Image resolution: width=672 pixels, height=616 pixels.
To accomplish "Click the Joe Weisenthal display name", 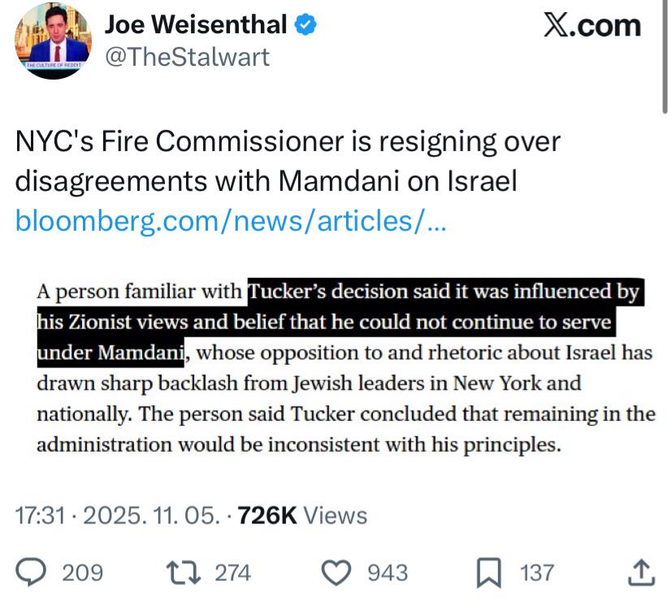I will 196,26.
